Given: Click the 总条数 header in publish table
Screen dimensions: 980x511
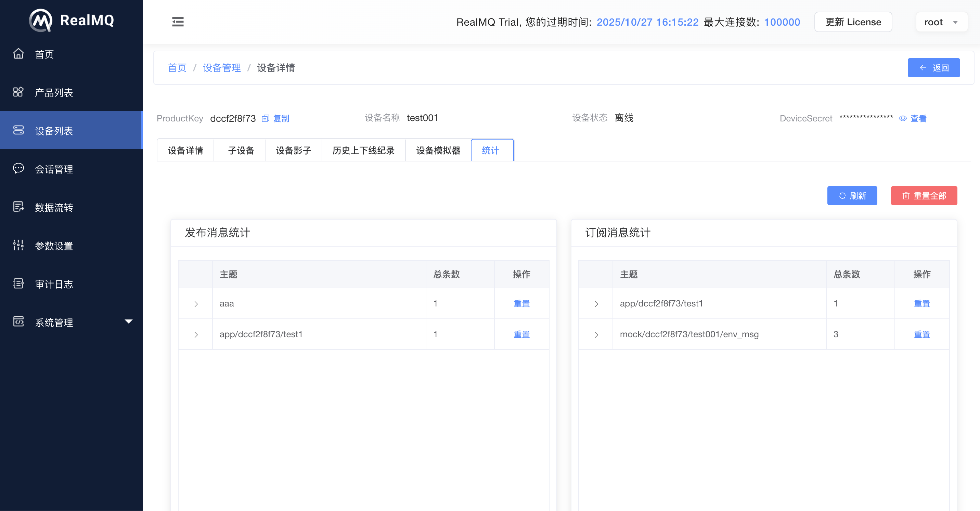Looking at the screenshot, I should 447,275.
